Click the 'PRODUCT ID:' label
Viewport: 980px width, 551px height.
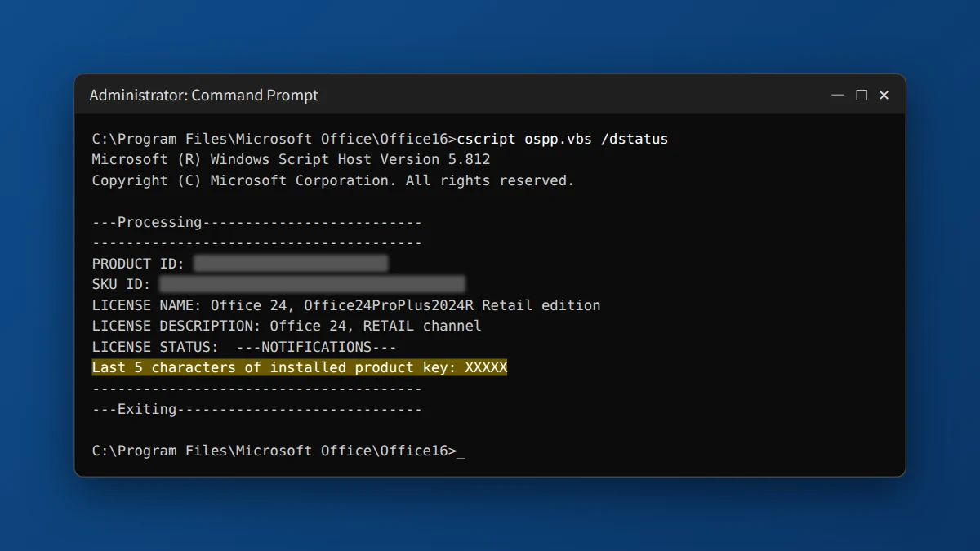[138, 264]
